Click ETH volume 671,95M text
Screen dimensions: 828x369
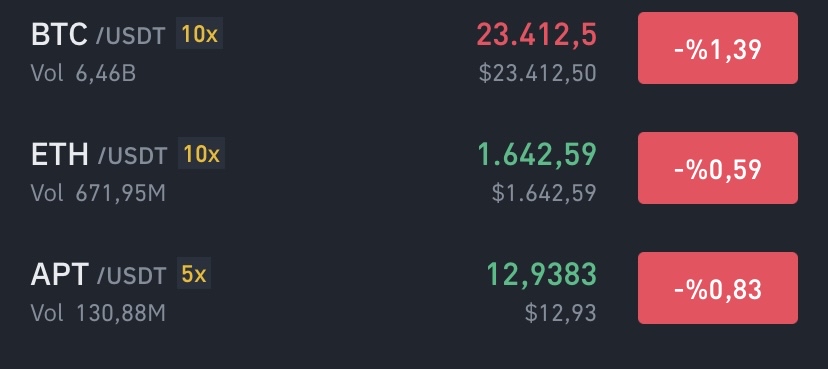98,193
